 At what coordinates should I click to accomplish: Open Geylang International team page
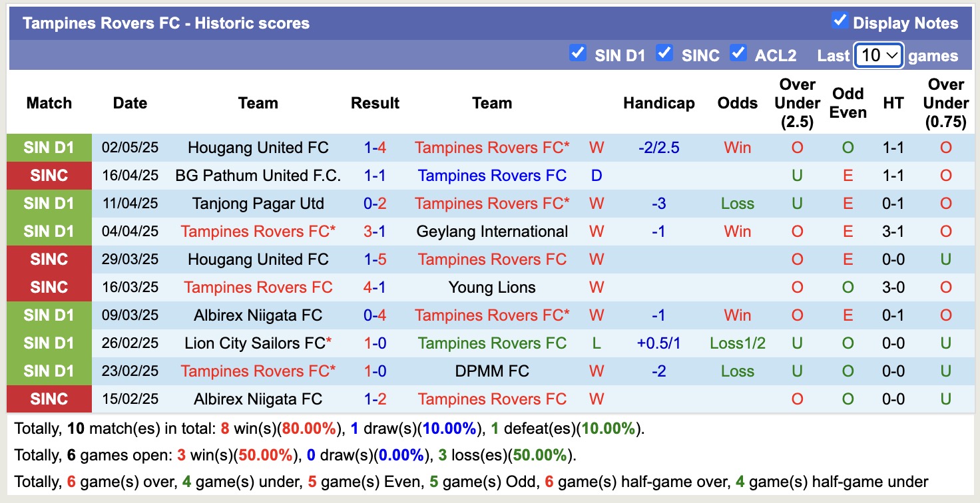coord(492,232)
